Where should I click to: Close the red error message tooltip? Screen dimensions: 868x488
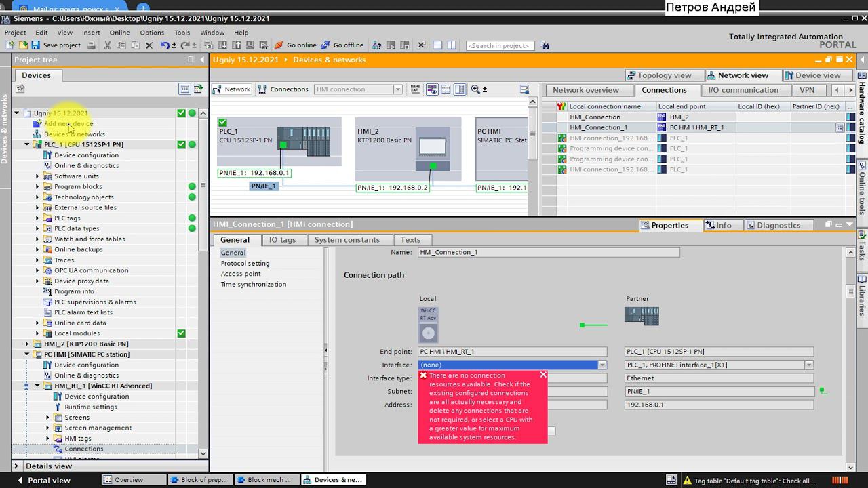pyautogui.click(x=542, y=375)
